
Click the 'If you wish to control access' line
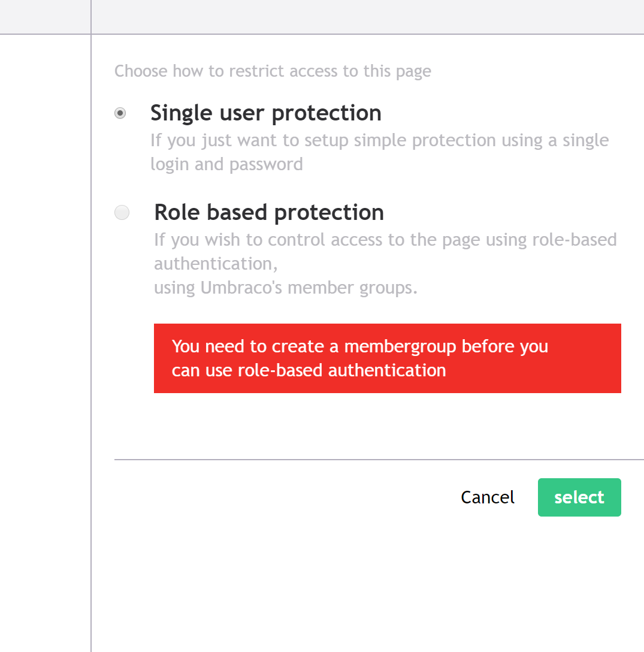point(385,240)
